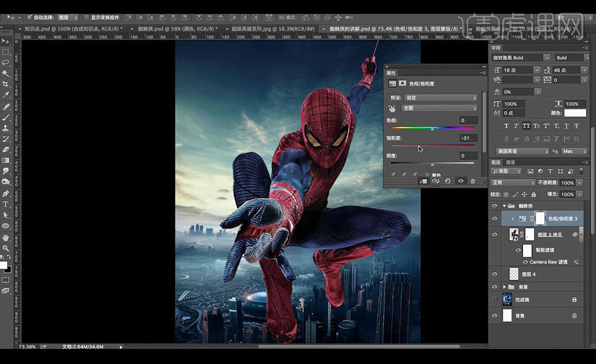596x364 pixels.
Task: Select the Move tool in the toolbox
Action: [x=5, y=41]
